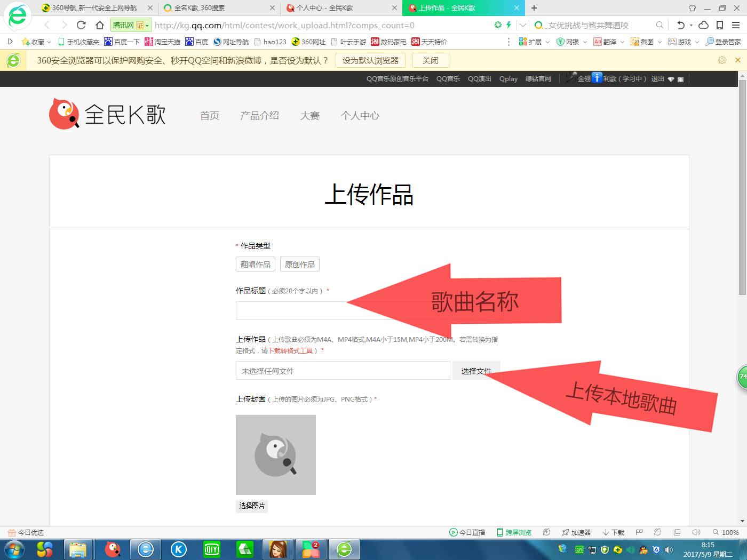This screenshot has width=747, height=560.
Task: Click the 设为默认浏览器 button
Action: [x=370, y=60]
